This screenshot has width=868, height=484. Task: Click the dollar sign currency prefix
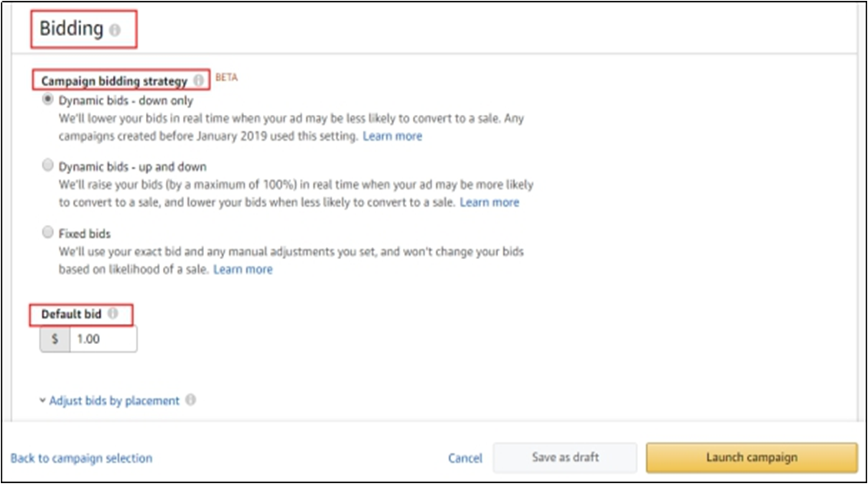pos(55,339)
